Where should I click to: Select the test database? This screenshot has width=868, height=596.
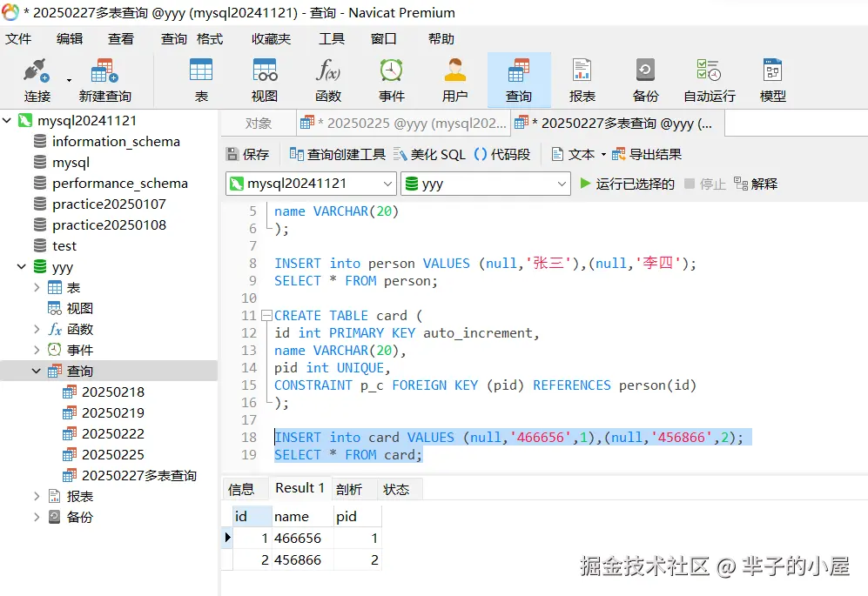click(64, 245)
